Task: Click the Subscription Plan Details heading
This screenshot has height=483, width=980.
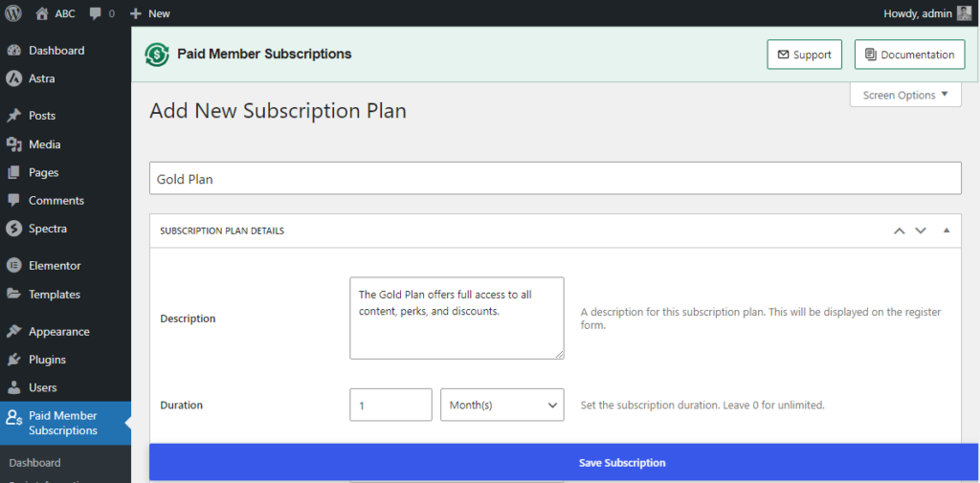Action: click(x=222, y=231)
